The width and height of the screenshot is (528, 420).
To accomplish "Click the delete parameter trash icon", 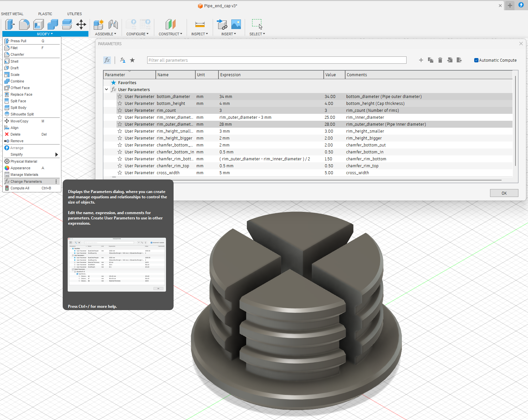I will point(440,60).
